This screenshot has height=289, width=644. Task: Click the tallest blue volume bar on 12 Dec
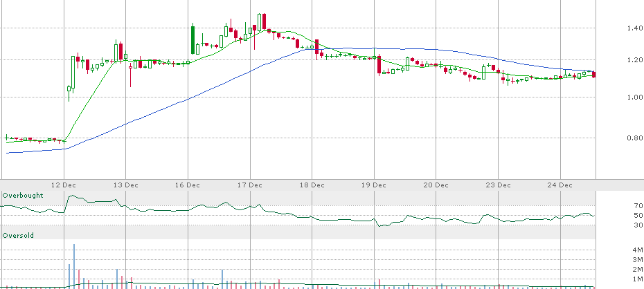click(x=74, y=265)
